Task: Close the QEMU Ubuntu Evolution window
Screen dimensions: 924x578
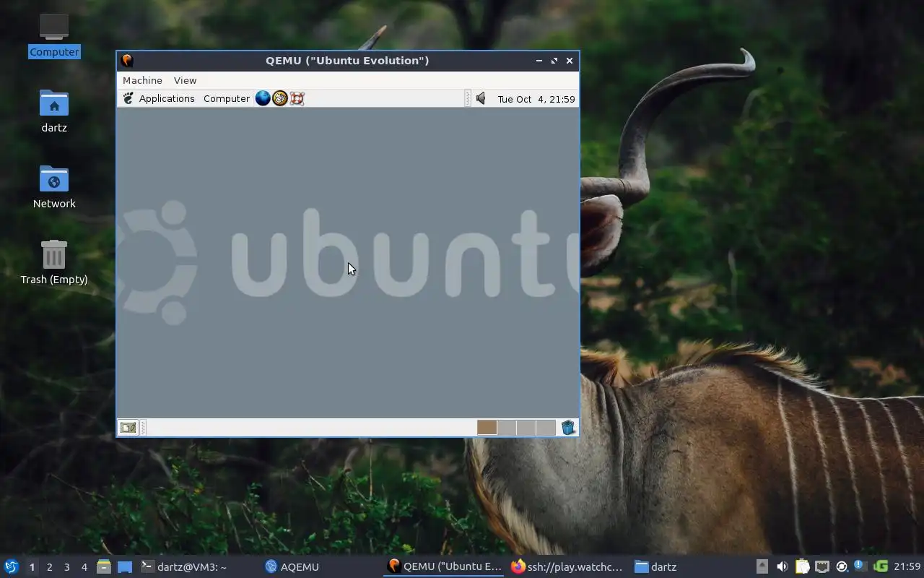Action: click(570, 61)
